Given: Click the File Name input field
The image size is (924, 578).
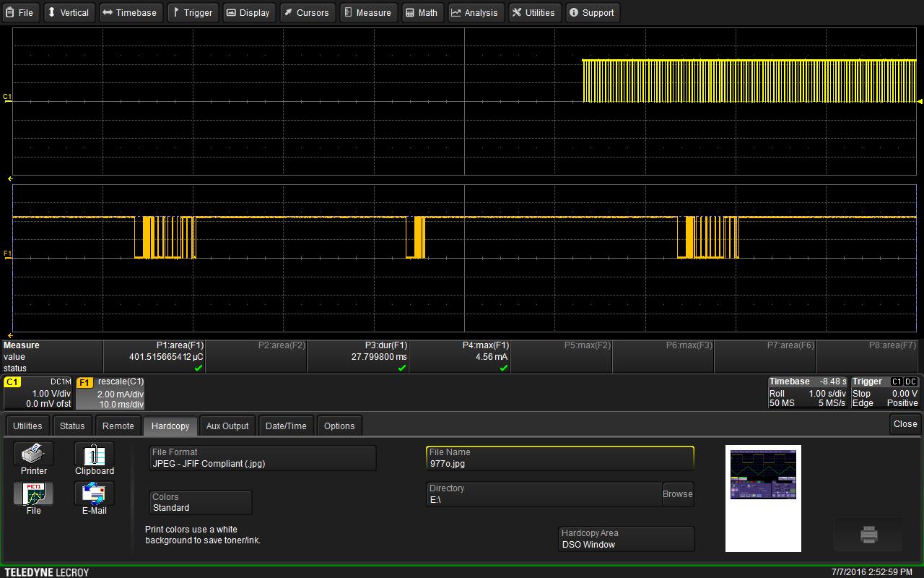Looking at the screenshot, I should coord(560,458).
